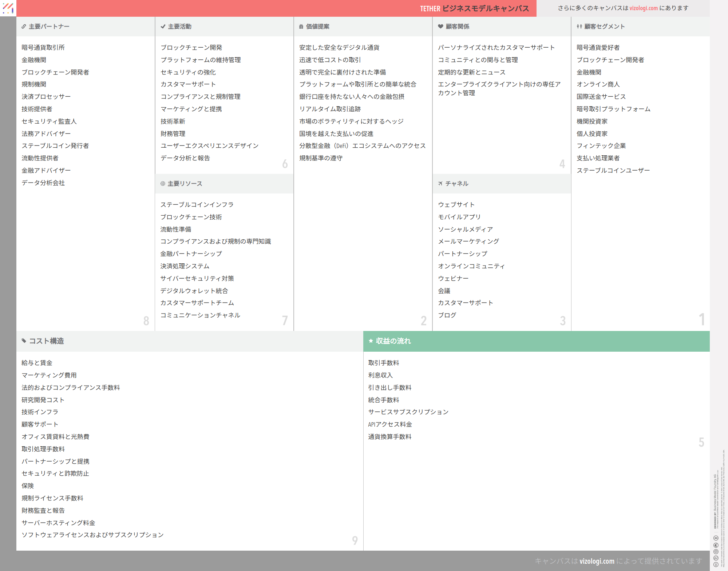
Task: Click the globe icon beside 主要リソース
Action: [x=163, y=184]
